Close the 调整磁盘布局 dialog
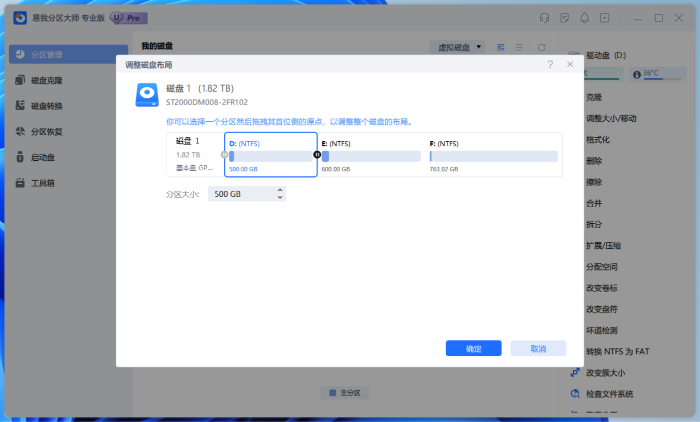The height and width of the screenshot is (422, 700). [570, 64]
